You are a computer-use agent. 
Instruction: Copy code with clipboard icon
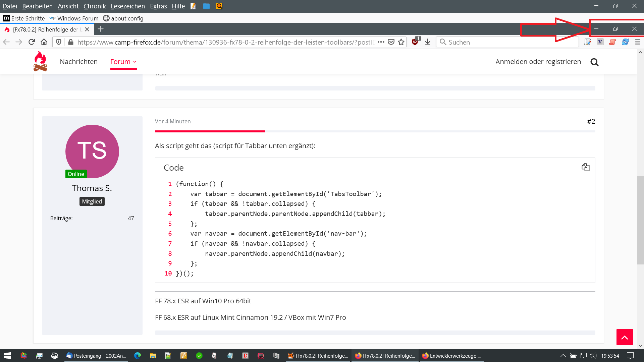pyautogui.click(x=585, y=167)
